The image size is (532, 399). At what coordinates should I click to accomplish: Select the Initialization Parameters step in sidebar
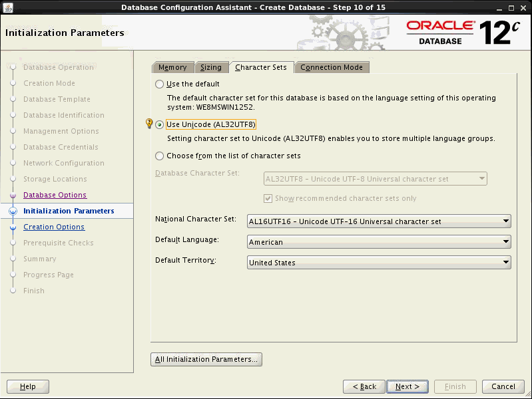tap(69, 211)
